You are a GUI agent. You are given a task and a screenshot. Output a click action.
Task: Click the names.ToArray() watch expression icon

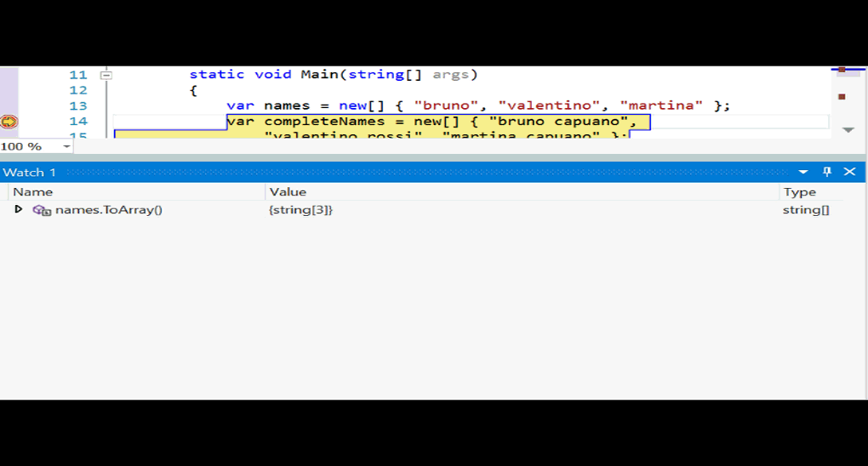(x=42, y=210)
